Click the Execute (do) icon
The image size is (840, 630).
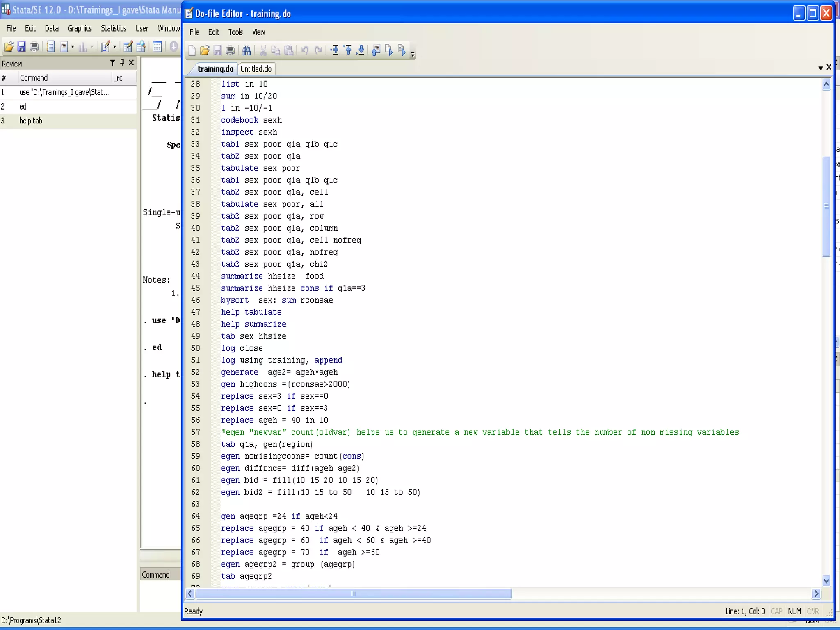(x=402, y=50)
